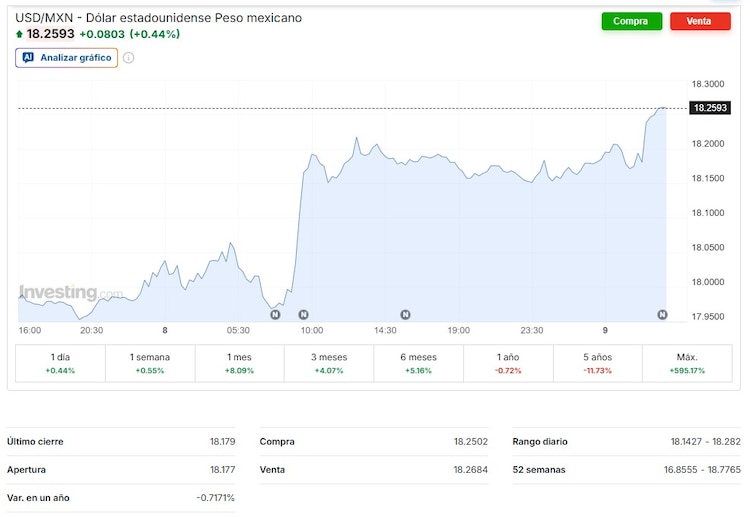Image resolution: width=750 pixels, height=517 pixels.
Task: Click the (+0.44%) percent change in header
Action: click(155, 34)
